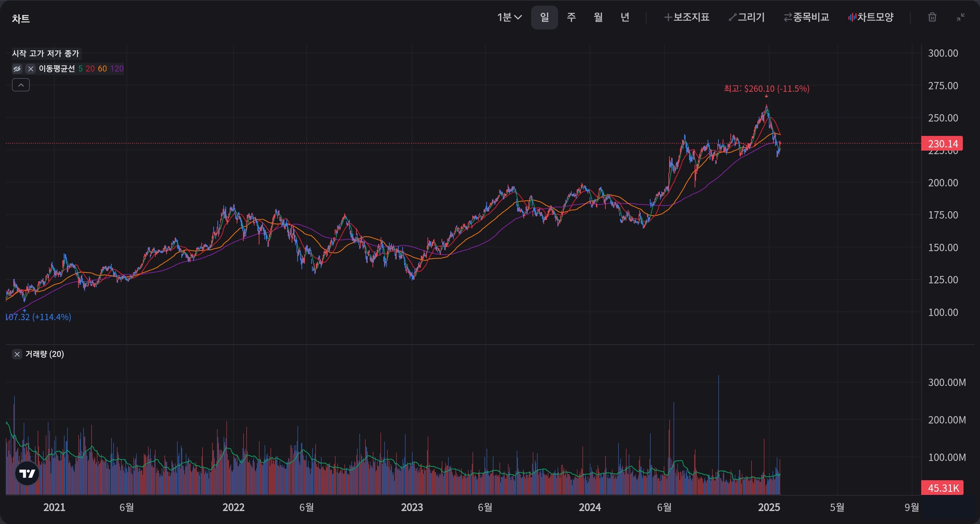Click the 230.14 current price label
This screenshot has width=980, height=524.
click(x=942, y=144)
